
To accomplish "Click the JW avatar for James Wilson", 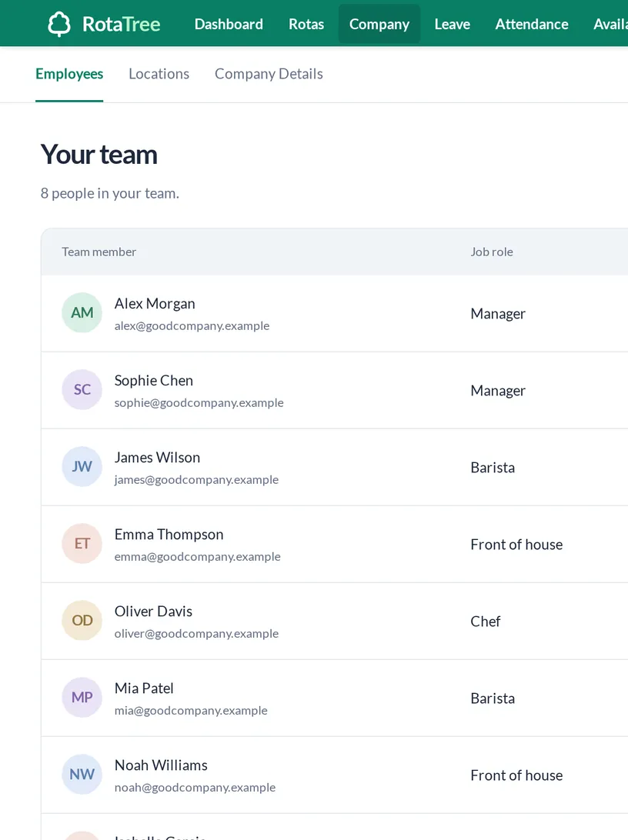I will (x=82, y=467).
